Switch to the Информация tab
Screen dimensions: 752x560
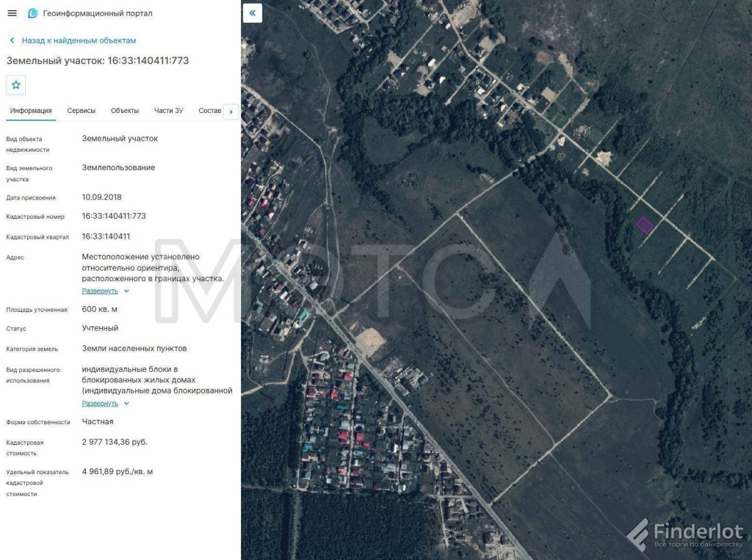point(31,111)
